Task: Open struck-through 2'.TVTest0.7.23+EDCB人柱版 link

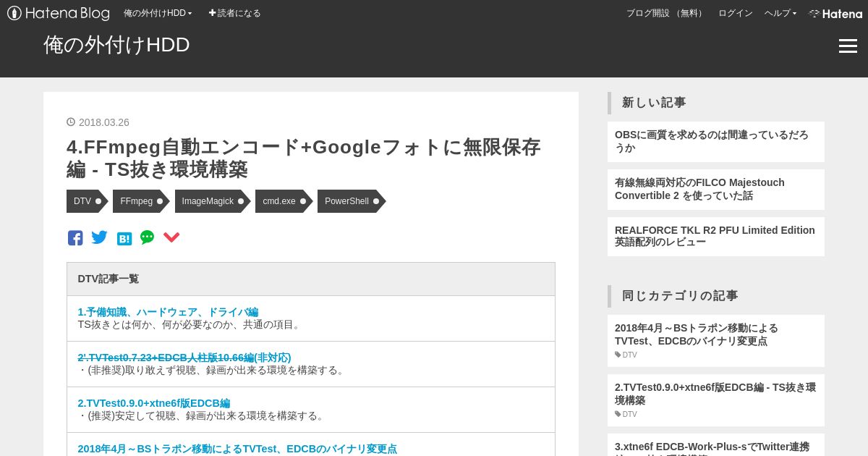Action: [184, 358]
